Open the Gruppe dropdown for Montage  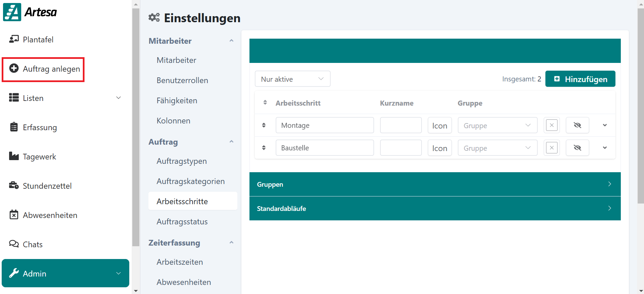pyautogui.click(x=497, y=125)
